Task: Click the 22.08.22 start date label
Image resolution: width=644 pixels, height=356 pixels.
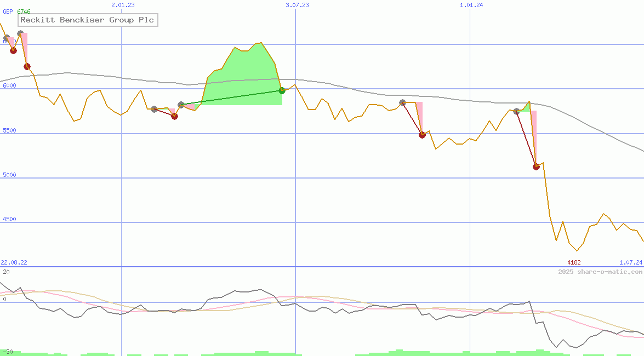Action: tap(14, 262)
